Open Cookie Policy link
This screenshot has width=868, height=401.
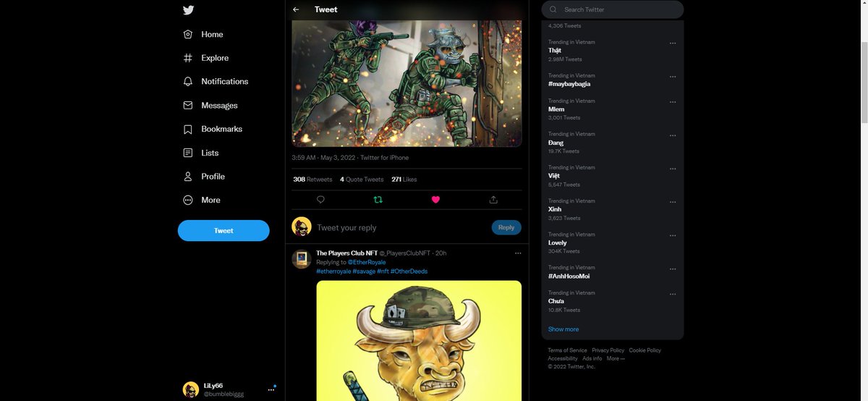tap(644, 350)
